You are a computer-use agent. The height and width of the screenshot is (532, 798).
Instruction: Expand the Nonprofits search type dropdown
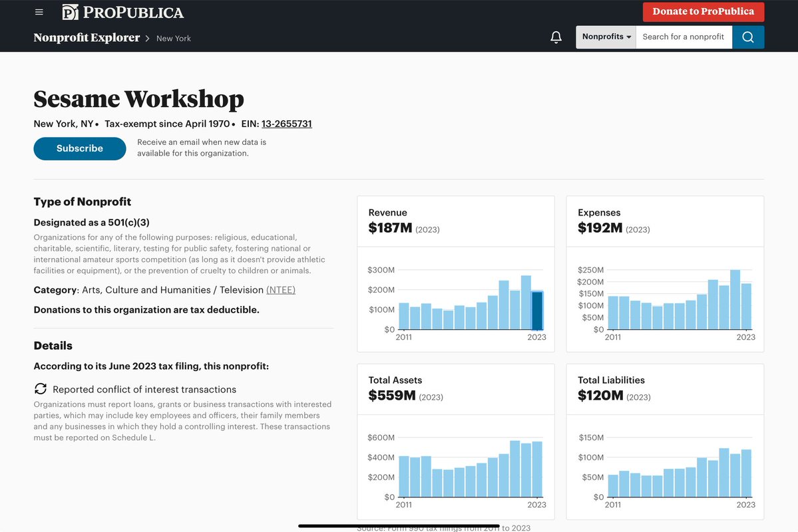(606, 37)
